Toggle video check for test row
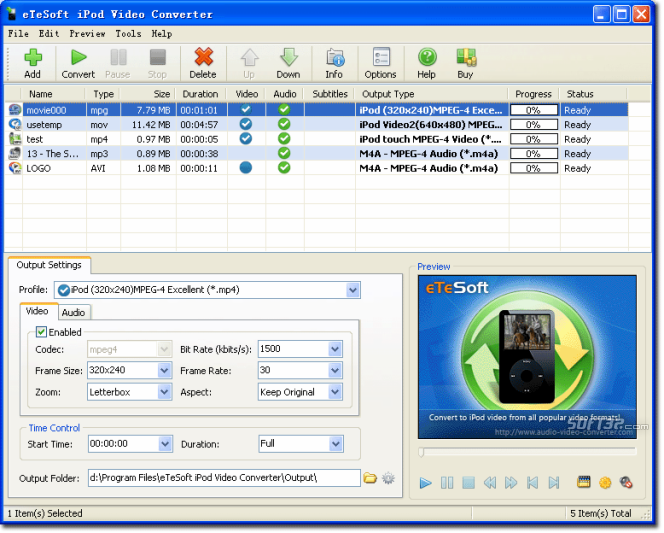664x533 pixels. pyautogui.click(x=246, y=138)
